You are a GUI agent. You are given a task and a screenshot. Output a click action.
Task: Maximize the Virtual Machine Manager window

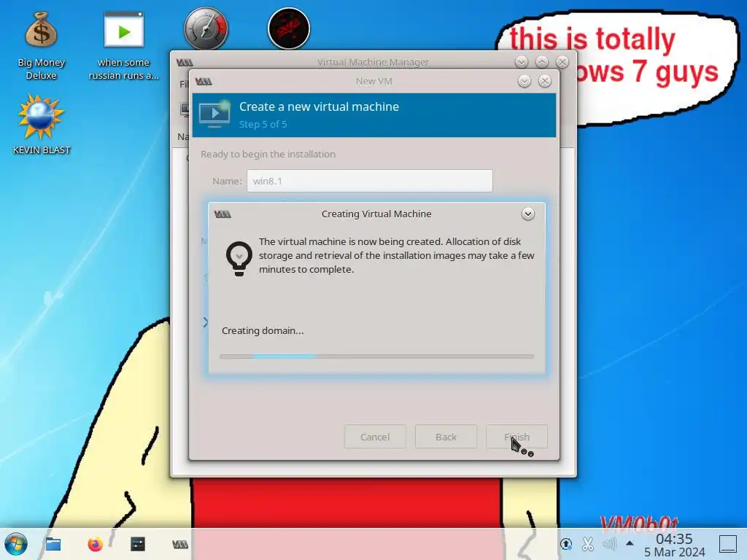coord(542,62)
